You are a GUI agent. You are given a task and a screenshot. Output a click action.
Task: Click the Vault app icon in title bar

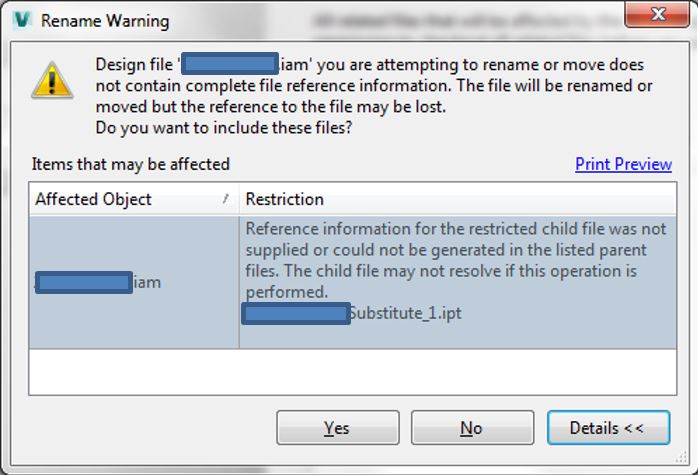(x=17, y=19)
